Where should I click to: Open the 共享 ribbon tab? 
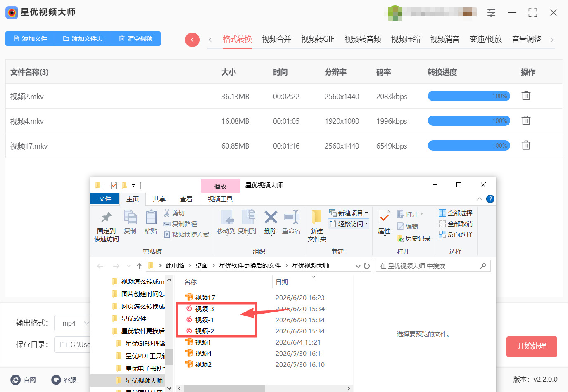coord(159,199)
